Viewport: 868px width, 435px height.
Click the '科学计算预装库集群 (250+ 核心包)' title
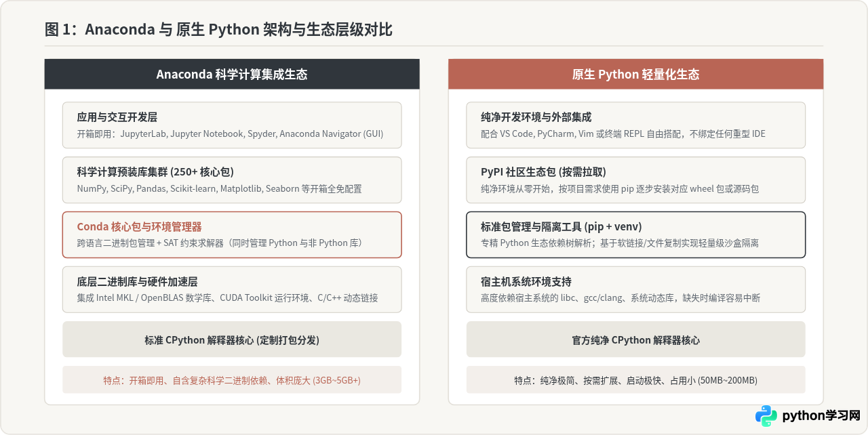point(156,172)
